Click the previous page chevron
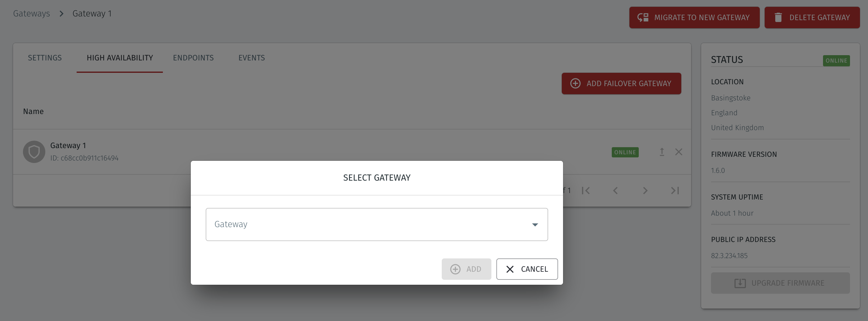 tap(615, 191)
